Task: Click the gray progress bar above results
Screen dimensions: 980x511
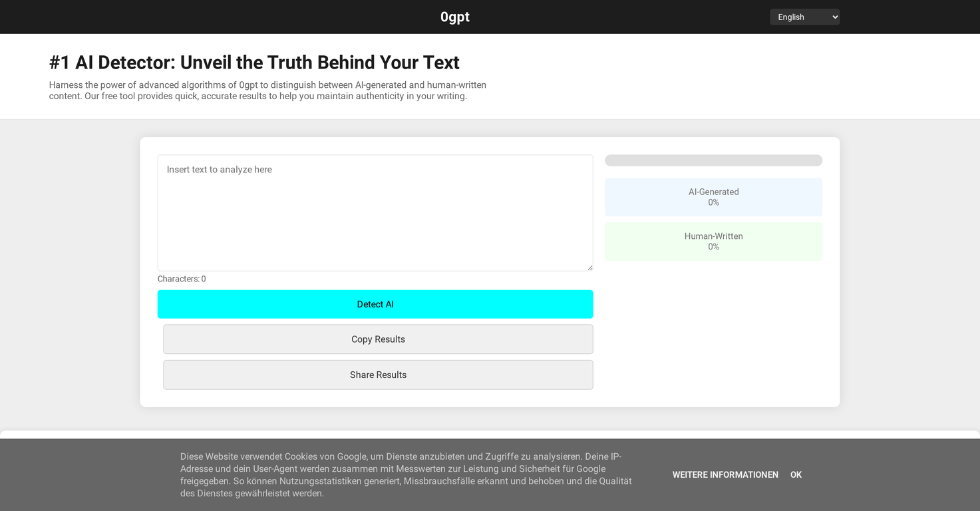Action: [713, 160]
